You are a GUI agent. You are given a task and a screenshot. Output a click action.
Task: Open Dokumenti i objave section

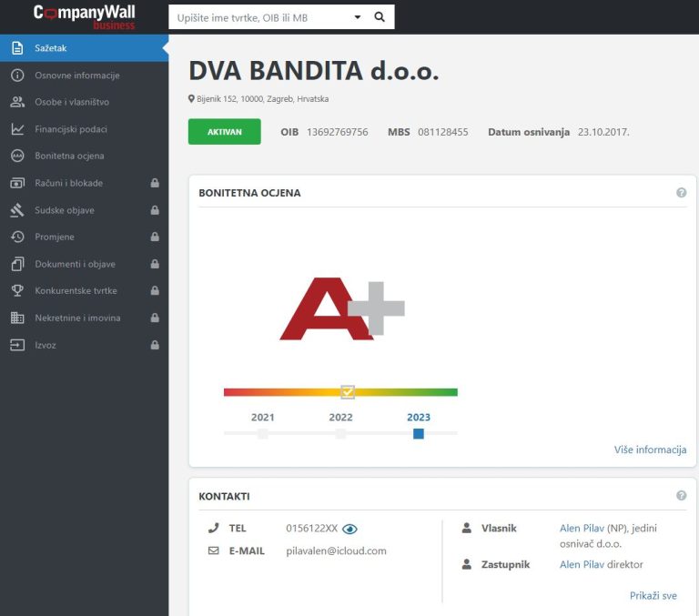coord(85,264)
